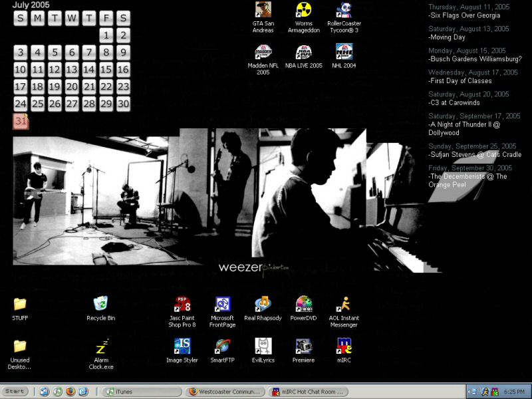Select day 15 in the July calendar

point(106,70)
